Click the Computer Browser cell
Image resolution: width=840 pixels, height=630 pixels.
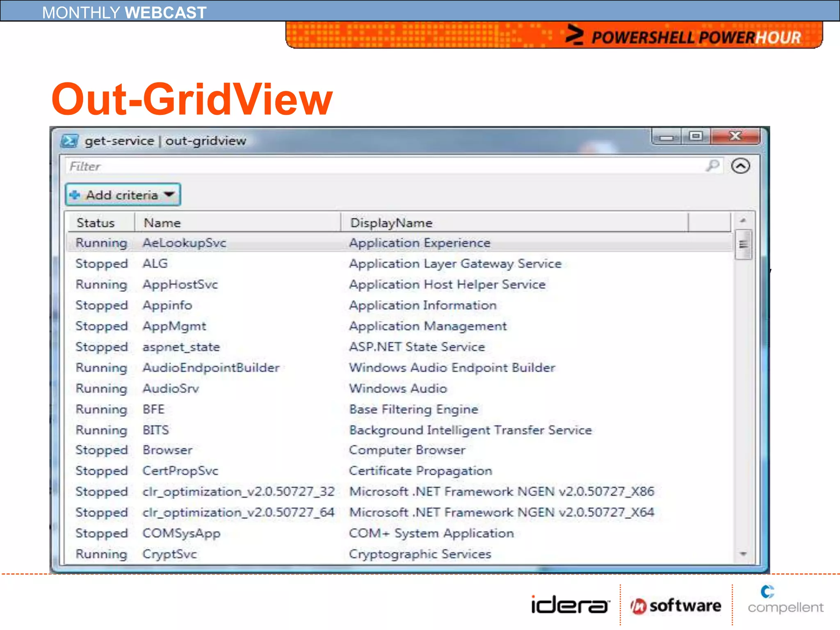(x=407, y=450)
